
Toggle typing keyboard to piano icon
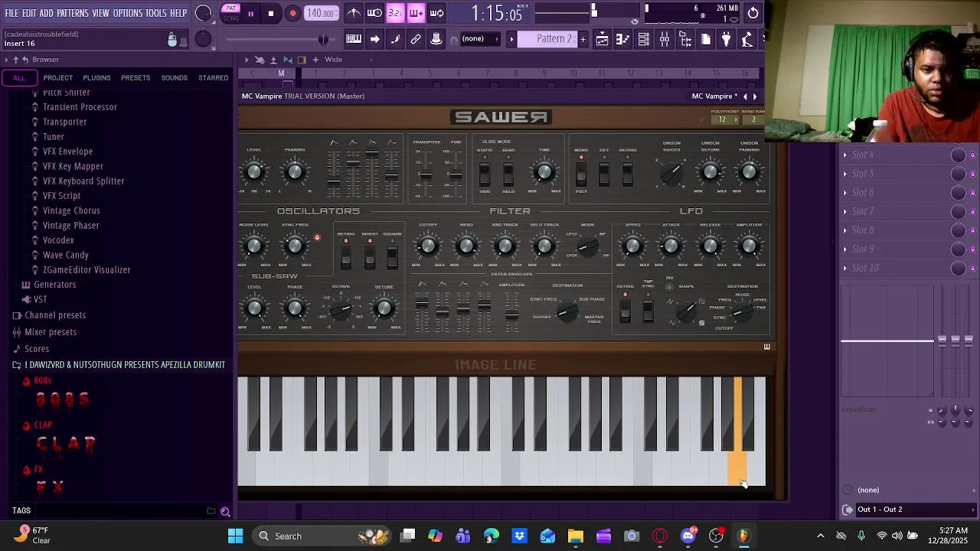click(354, 39)
